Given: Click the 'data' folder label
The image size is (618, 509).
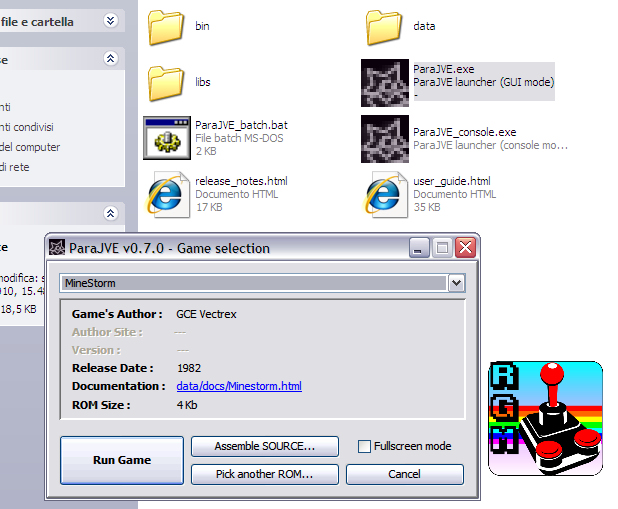Looking at the screenshot, I should 424,26.
